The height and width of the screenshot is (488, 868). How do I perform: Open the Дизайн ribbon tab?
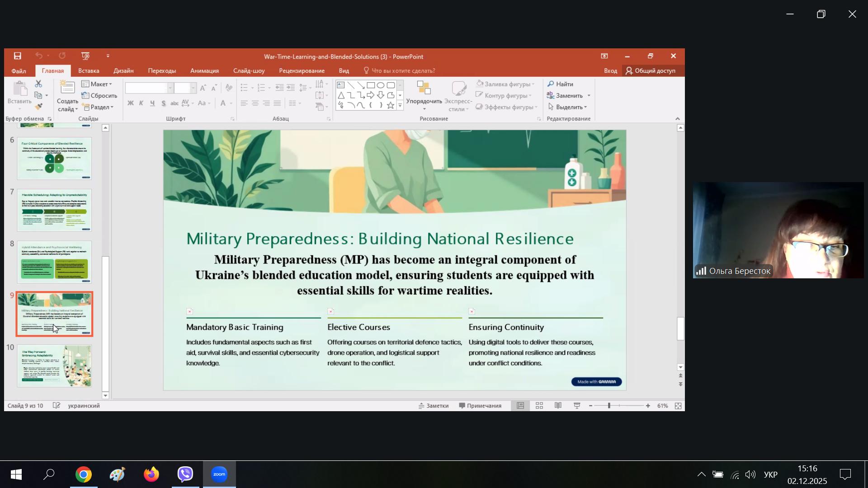coord(123,70)
